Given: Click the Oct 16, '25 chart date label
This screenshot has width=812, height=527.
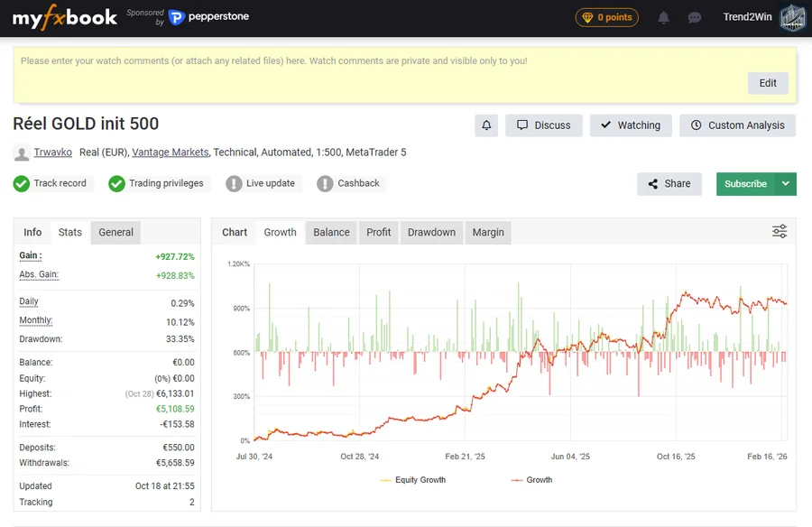Looking at the screenshot, I should pyautogui.click(x=676, y=457).
